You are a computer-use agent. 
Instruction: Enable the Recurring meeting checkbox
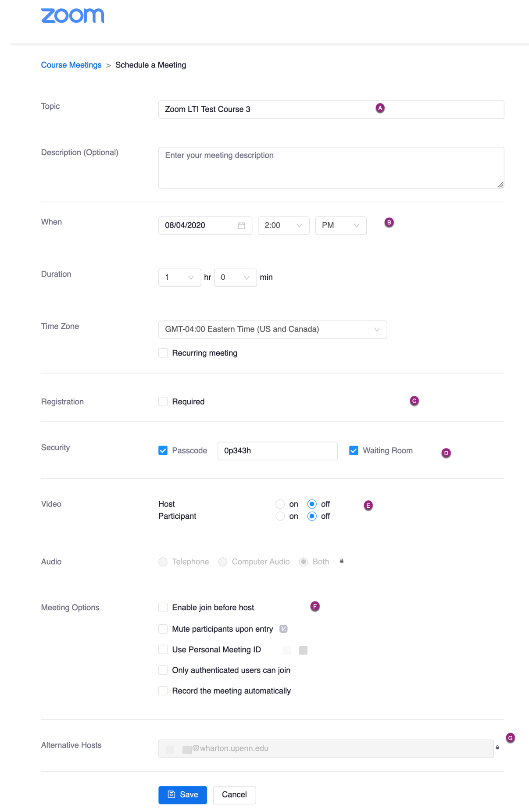[x=163, y=353]
